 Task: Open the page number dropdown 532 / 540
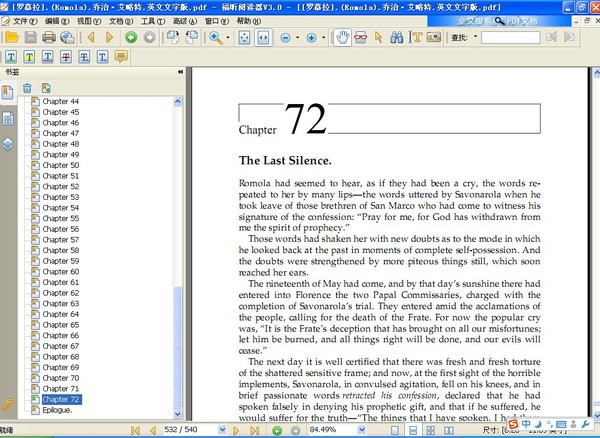coord(222,430)
